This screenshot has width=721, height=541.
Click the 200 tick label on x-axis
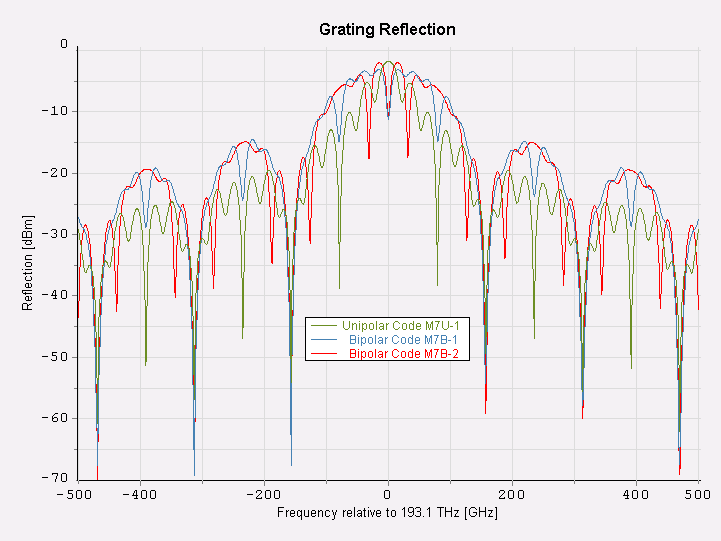pos(512,494)
